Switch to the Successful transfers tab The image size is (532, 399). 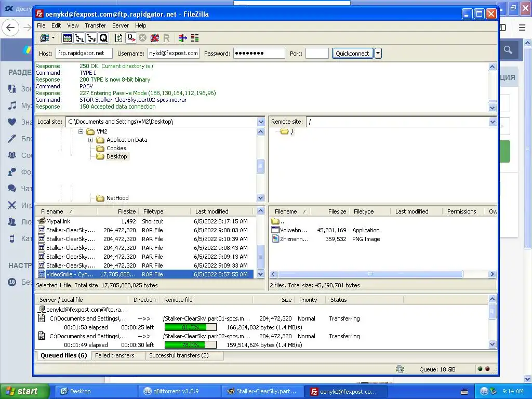point(179,355)
